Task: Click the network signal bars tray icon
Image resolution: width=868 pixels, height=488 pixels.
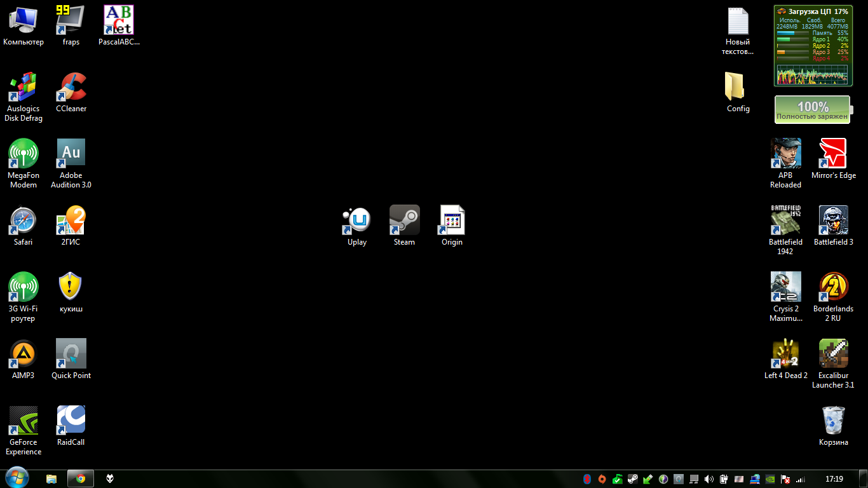Action: (801, 479)
